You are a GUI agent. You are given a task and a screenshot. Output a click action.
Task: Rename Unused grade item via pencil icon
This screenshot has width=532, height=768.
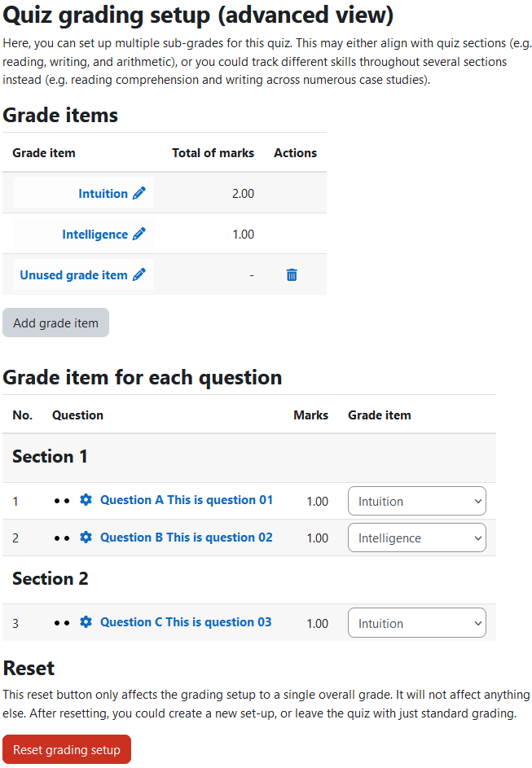[139, 274]
